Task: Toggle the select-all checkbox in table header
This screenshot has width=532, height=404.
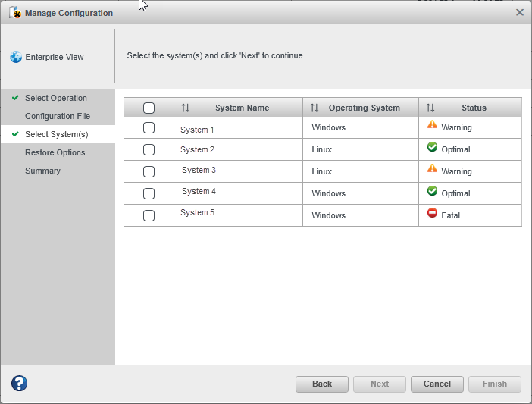Action: (x=149, y=108)
